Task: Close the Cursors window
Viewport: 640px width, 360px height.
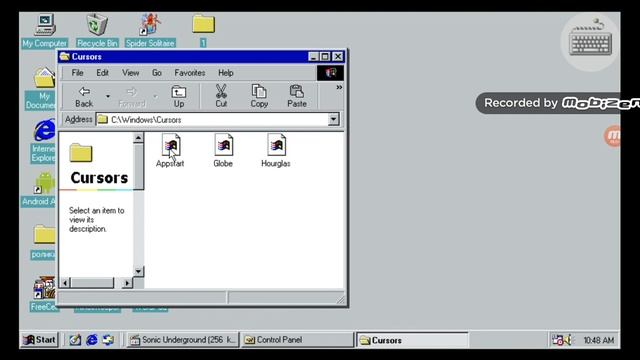Action: (338, 57)
